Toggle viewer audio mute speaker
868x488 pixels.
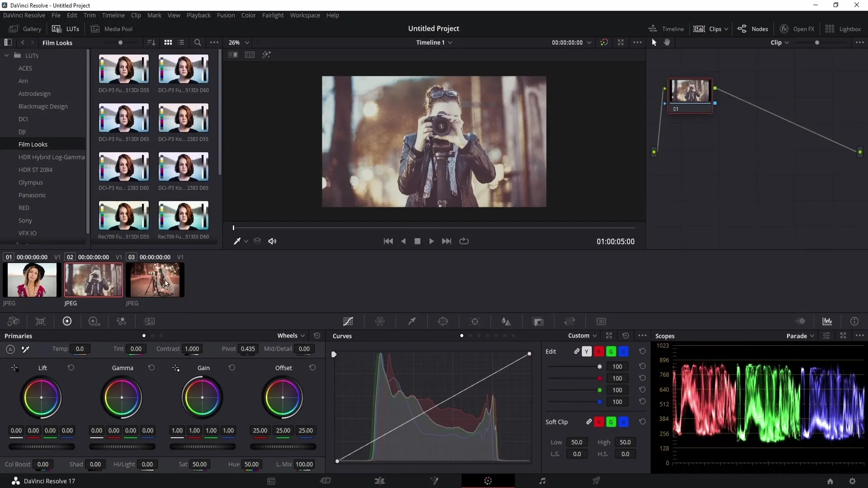(272, 241)
